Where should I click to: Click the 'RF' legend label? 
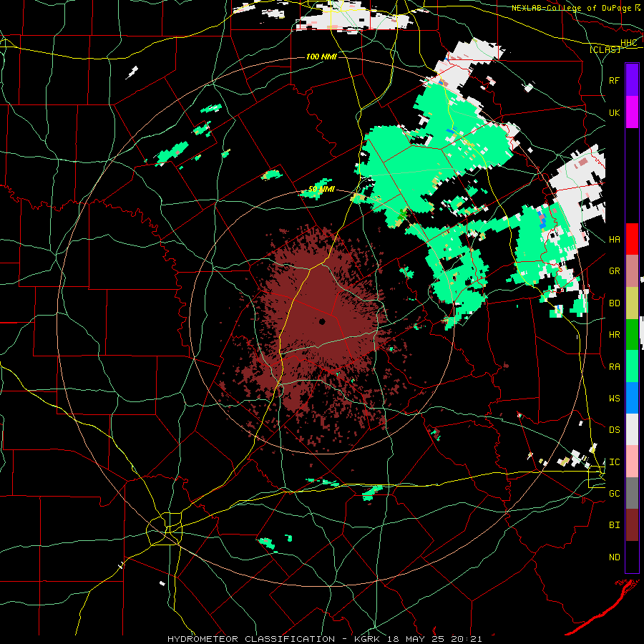pyautogui.click(x=614, y=80)
